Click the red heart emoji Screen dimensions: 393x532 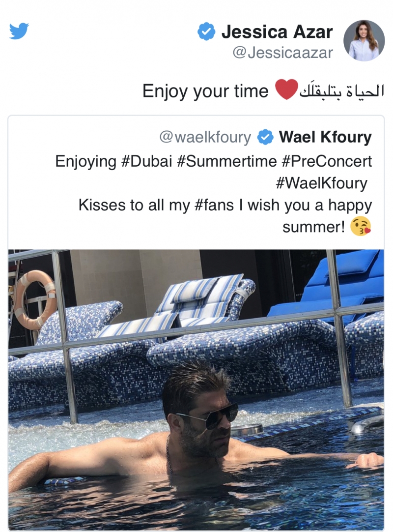click(286, 89)
